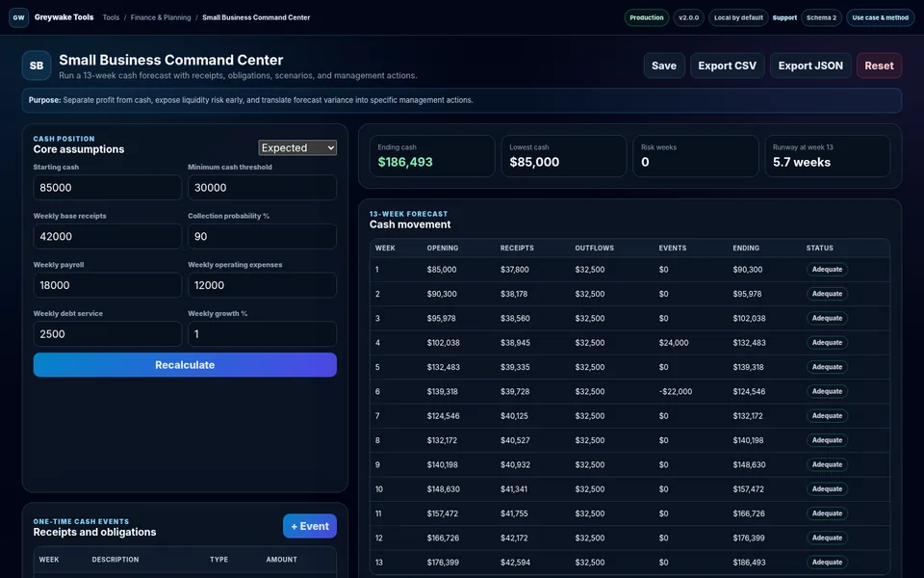Click the STATUS column header
This screenshot has height=578, width=924.
pyautogui.click(x=820, y=249)
